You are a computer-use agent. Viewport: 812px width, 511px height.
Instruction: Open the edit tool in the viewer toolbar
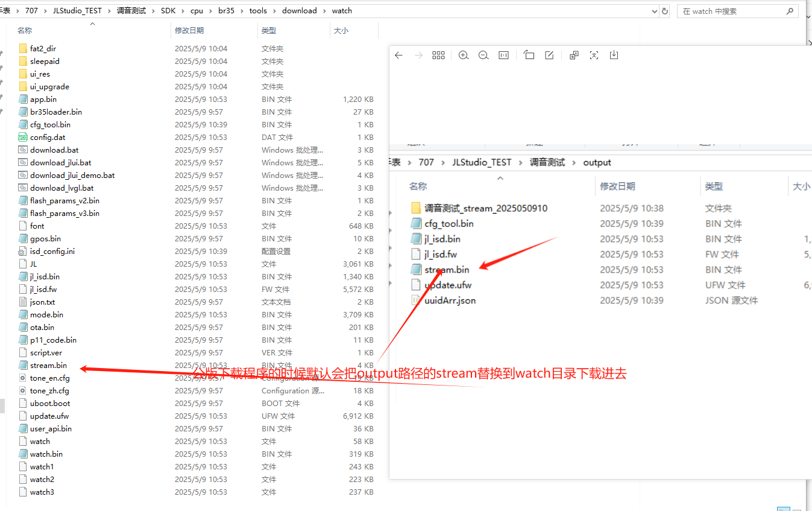point(549,56)
